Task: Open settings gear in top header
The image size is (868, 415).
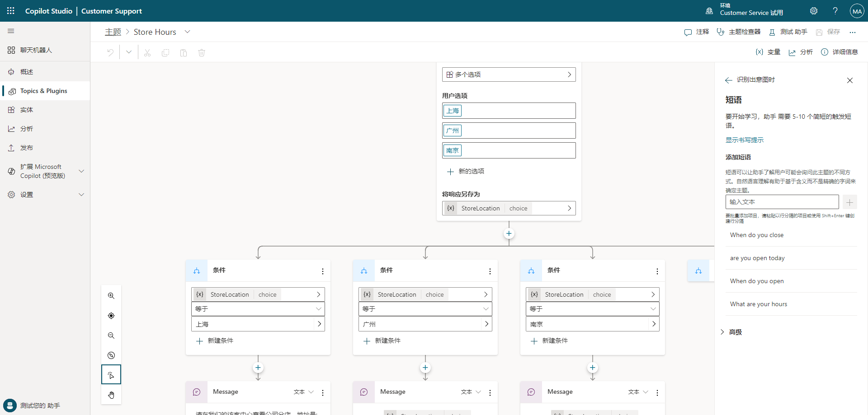Action: (814, 11)
